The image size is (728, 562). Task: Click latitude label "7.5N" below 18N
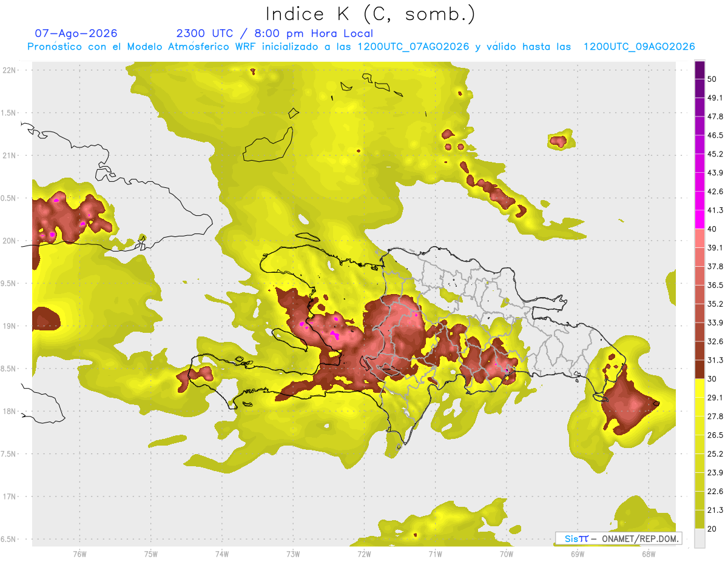(8, 454)
